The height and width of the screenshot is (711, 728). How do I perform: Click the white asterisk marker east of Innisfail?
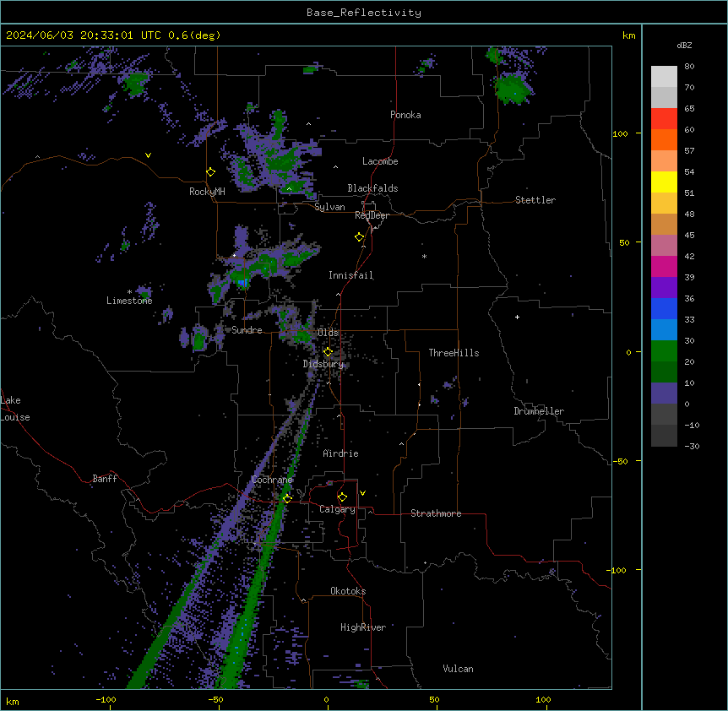point(424,256)
